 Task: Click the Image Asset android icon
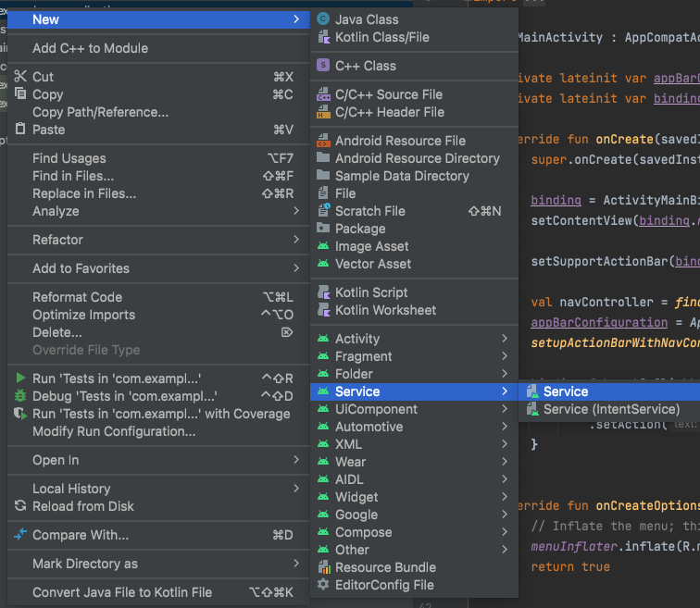coord(323,246)
